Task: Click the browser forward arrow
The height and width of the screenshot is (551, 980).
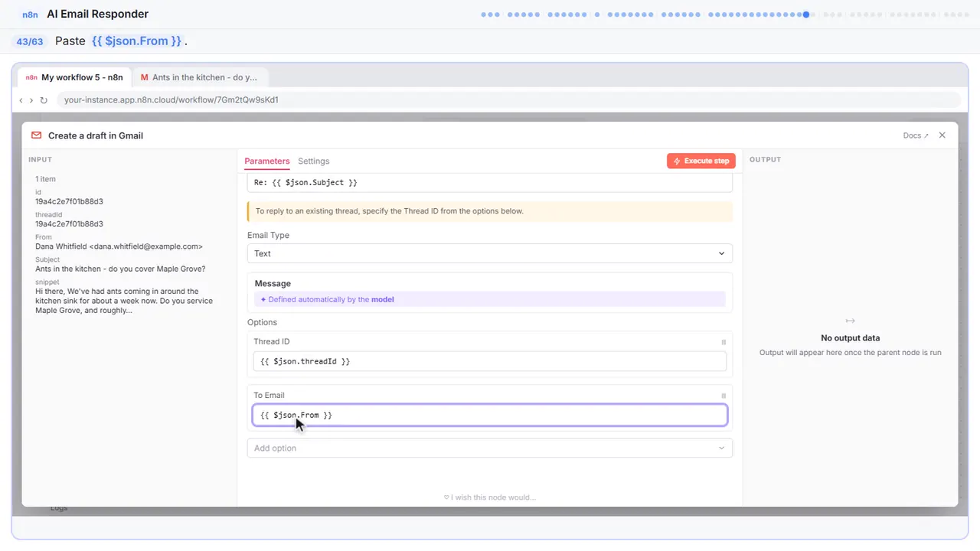Action: pyautogui.click(x=31, y=100)
